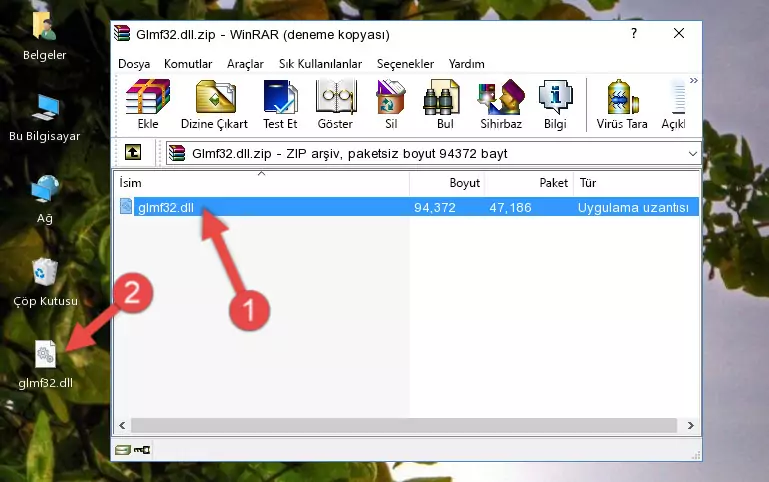Go up one folder level icon
The height and width of the screenshot is (482, 769).
coord(133,152)
